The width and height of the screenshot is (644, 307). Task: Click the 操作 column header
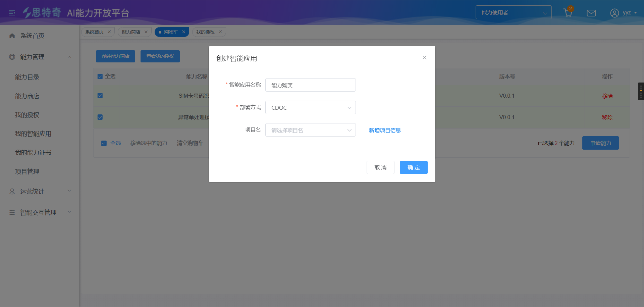click(607, 76)
